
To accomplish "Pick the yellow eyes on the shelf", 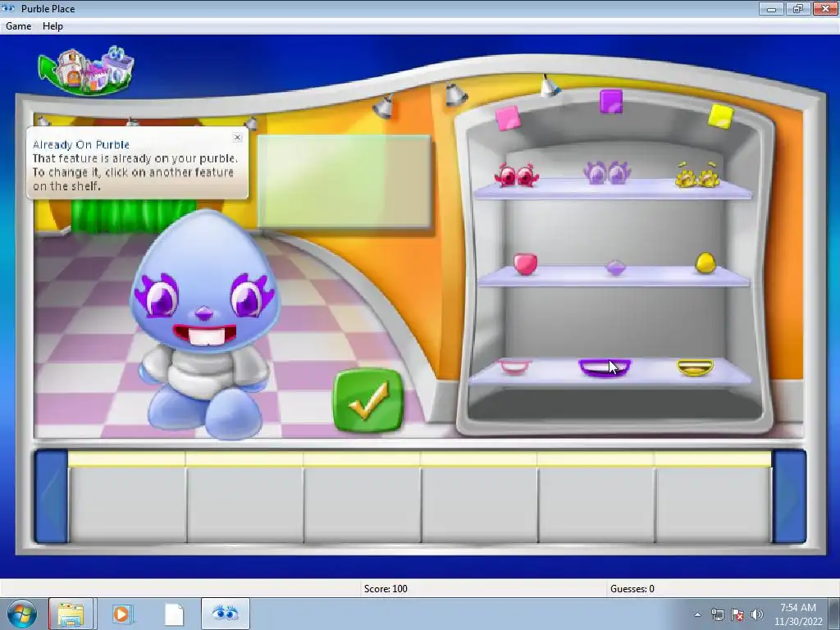I will [x=697, y=175].
